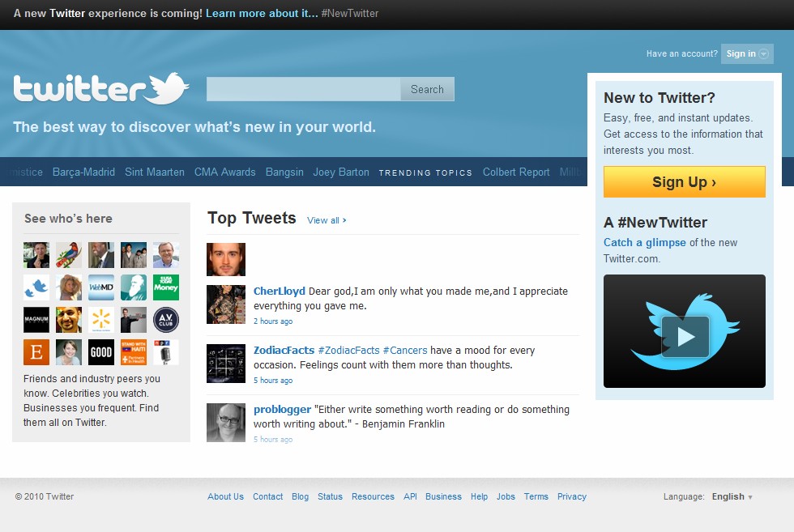Open the Terms footer link

(536, 496)
